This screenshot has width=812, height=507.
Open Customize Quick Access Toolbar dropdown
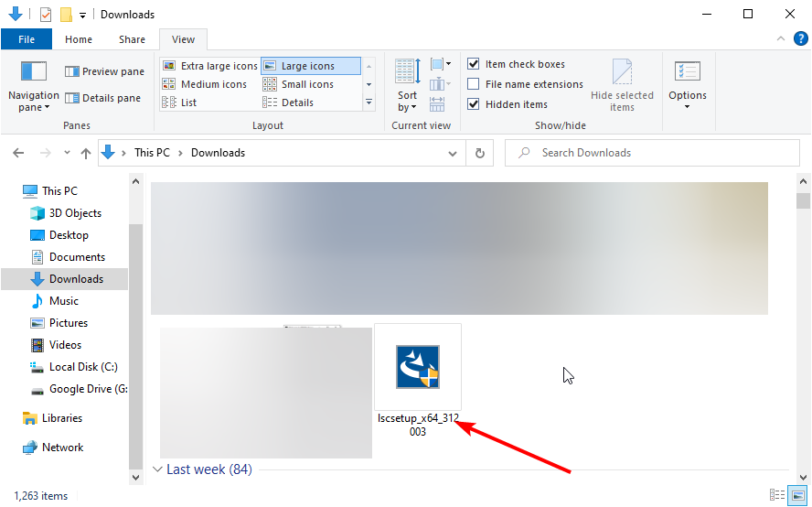82,15
